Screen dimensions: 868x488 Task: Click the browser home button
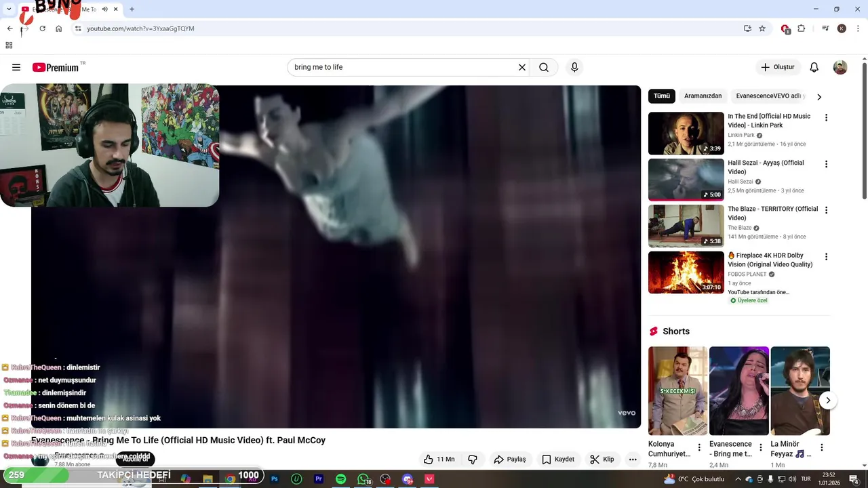coord(58,28)
